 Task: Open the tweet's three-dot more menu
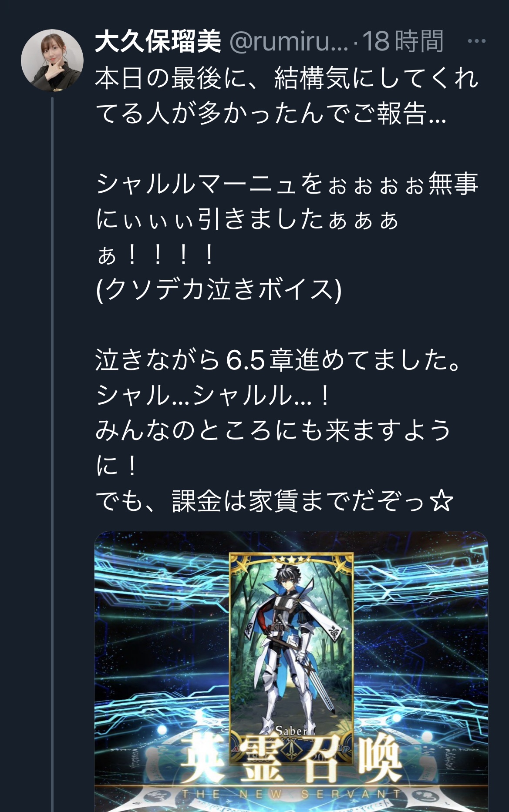pyautogui.click(x=476, y=41)
